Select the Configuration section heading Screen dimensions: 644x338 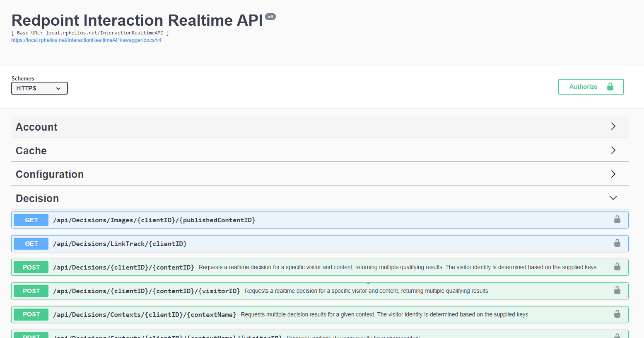50,175
